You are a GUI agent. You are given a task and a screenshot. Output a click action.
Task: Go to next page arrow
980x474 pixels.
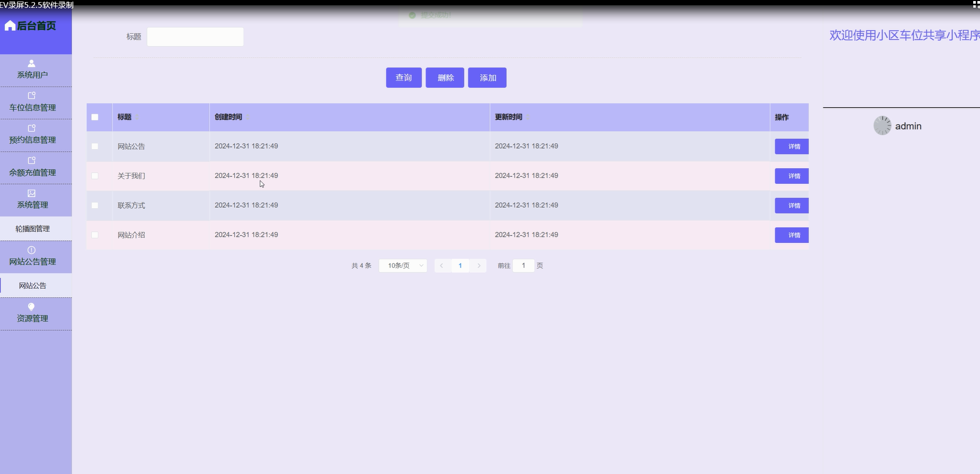coord(479,266)
